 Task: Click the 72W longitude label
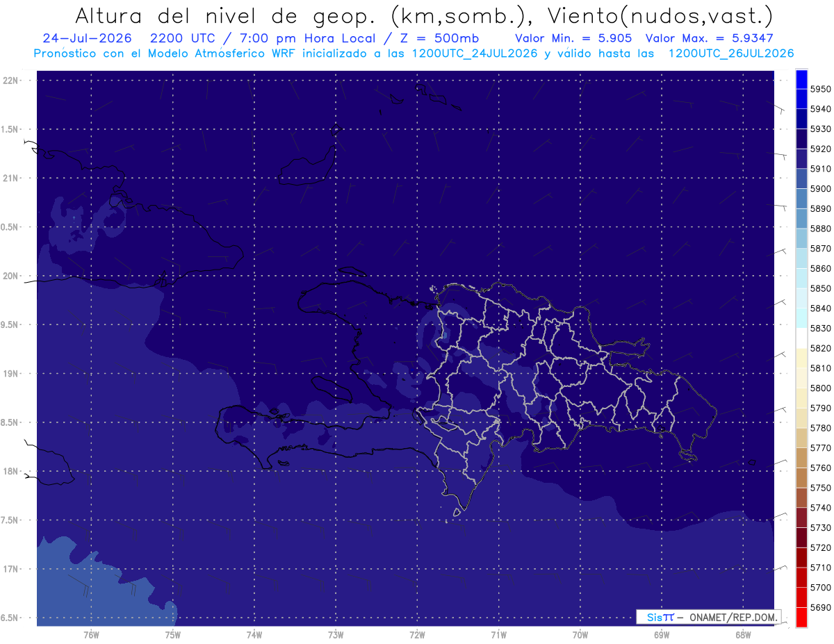click(x=417, y=634)
